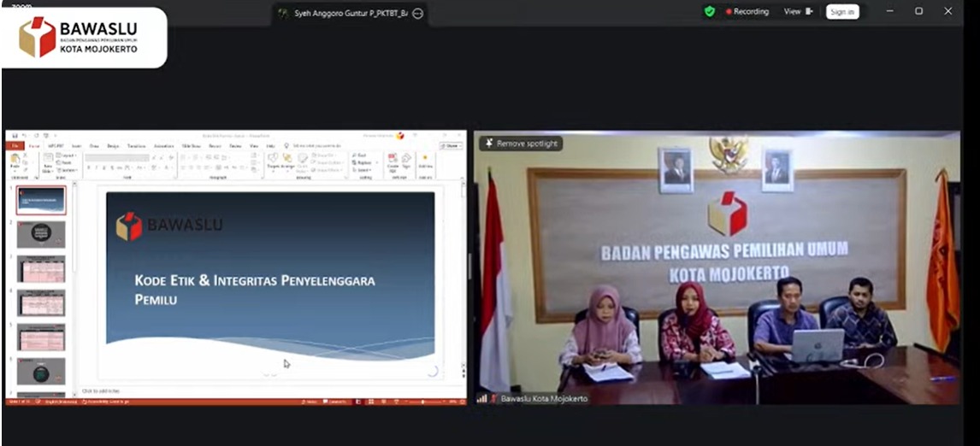The image size is (980, 446).
Task: Open the more options icon beside the Syeh Anggoro tab
Action: tap(418, 13)
